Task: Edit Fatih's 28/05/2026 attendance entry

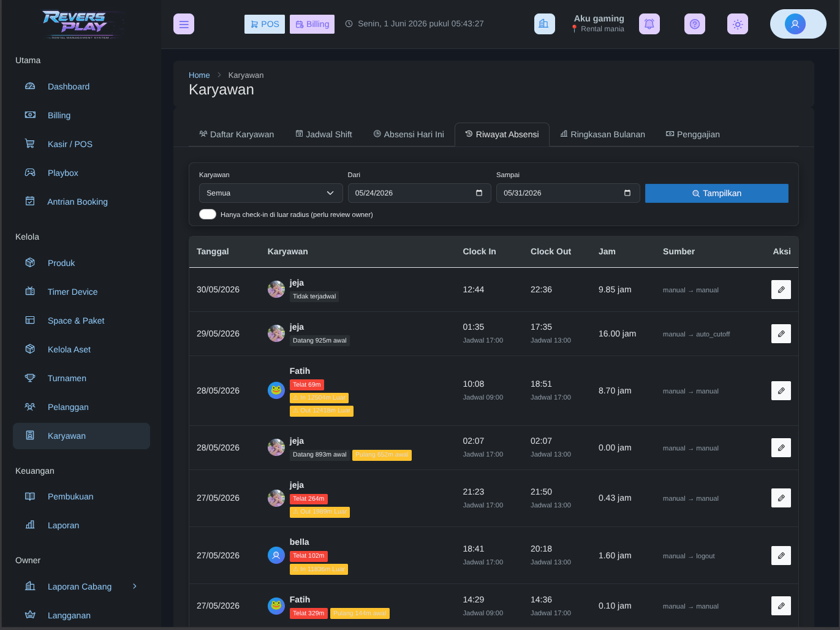Action: [x=781, y=390]
